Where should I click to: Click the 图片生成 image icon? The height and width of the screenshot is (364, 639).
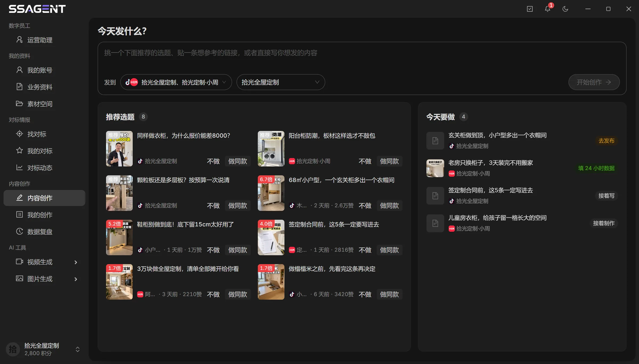pyautogui.click(x=19, y=279)
